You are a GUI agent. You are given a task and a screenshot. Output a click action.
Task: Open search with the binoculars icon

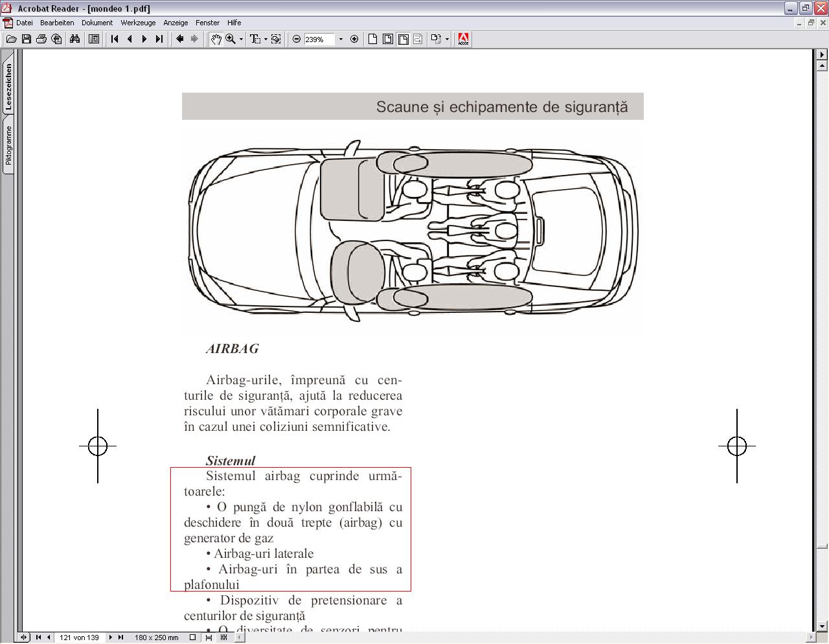tap(75, 40)
